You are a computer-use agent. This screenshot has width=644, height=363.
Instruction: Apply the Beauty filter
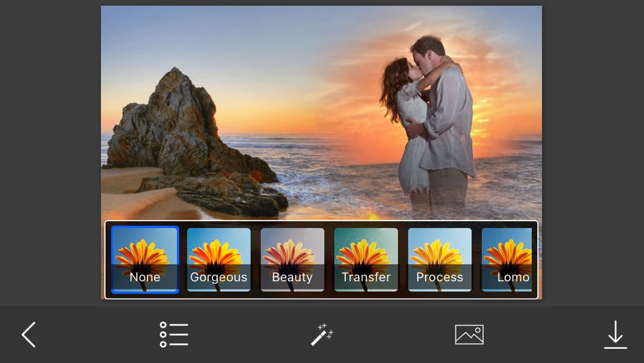292,260
